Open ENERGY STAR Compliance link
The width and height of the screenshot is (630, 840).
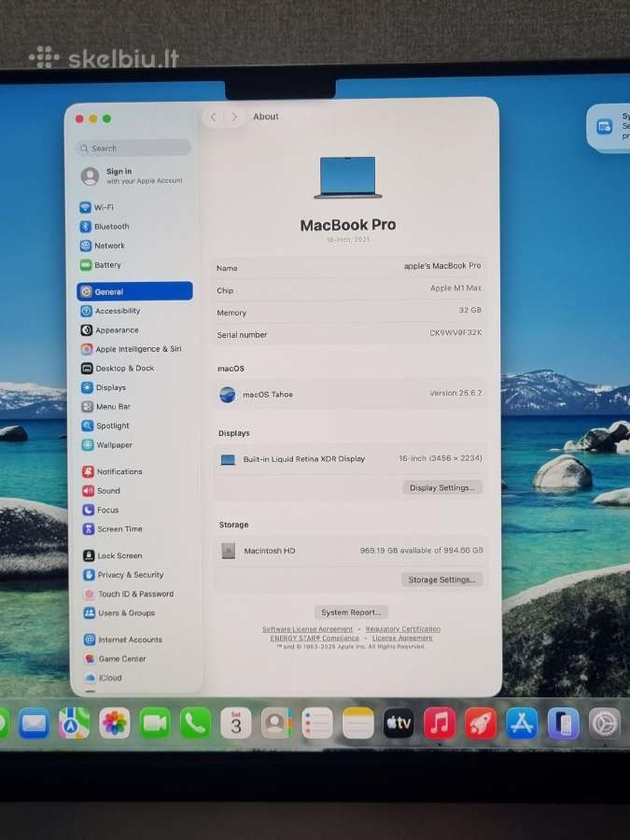[315, 638]
